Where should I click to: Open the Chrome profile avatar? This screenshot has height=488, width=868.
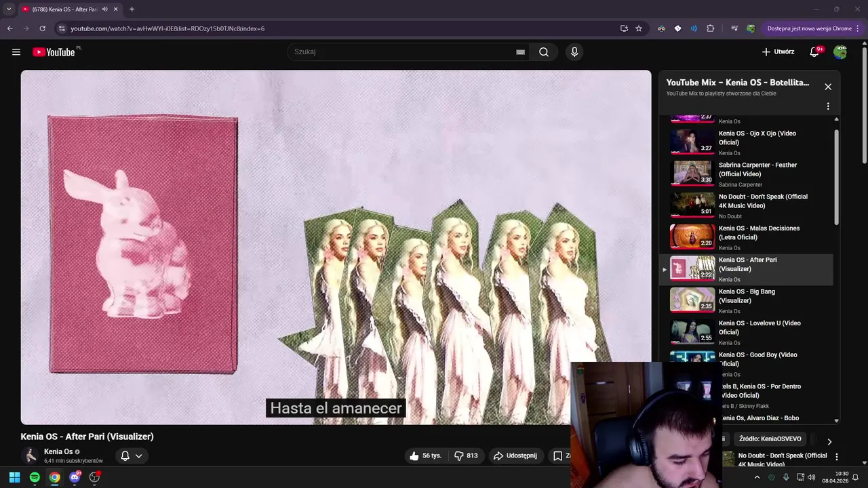(x=751, y=28)
